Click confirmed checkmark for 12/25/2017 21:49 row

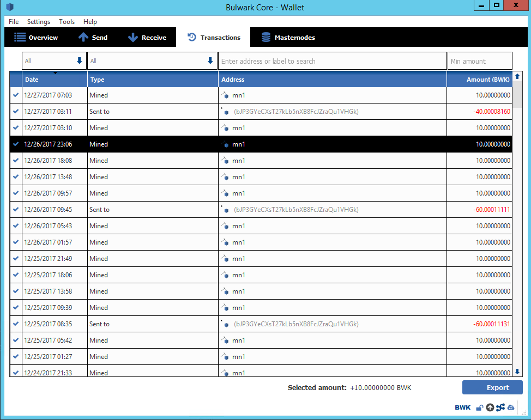16,259
